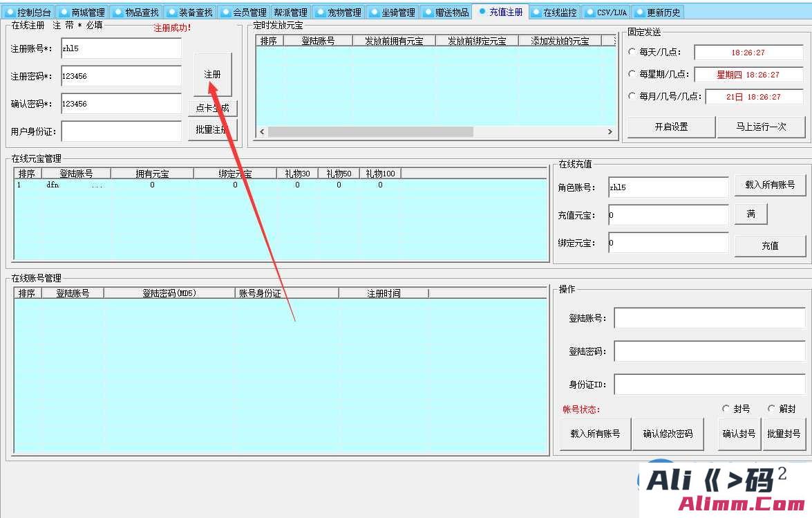Viewport: 812px width, 518px height.
Task: Switch to the 宠物管理 tab
Action: tap(339, 12)
